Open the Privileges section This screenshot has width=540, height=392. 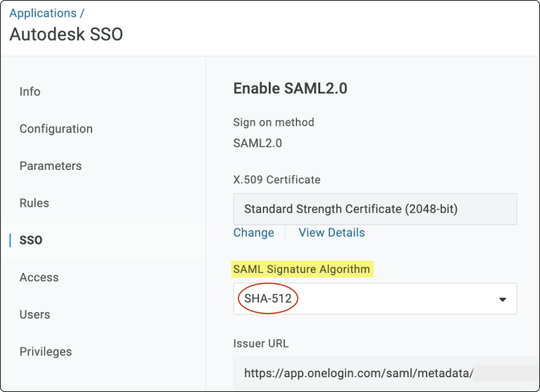[x=46, y=351]
